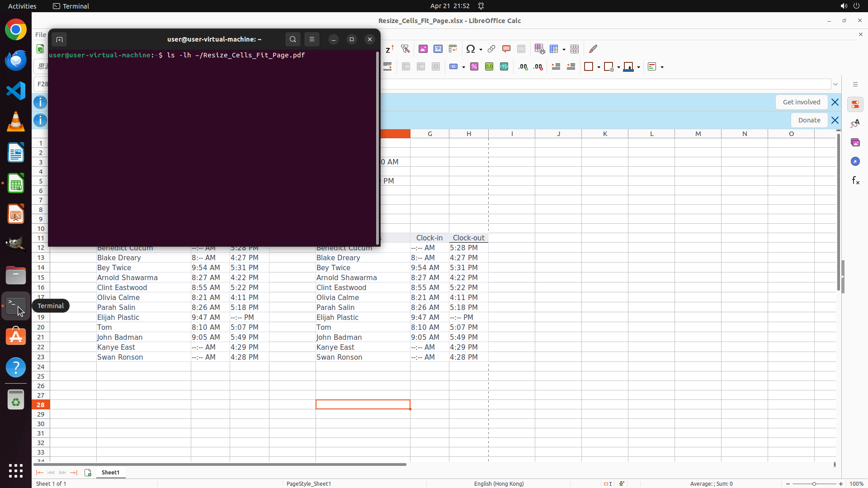Insert a comment using speech bubble icon
868x488 pixels.
pos(506,49)
